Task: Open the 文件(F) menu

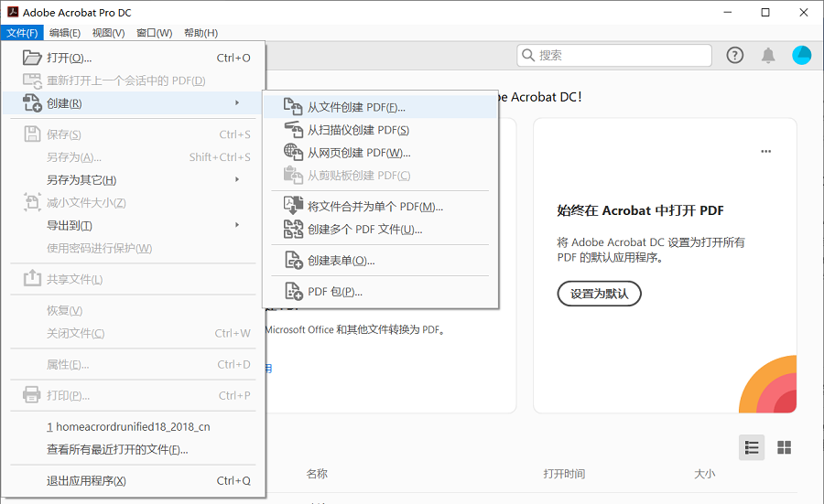Action: [x=22, y=33]
